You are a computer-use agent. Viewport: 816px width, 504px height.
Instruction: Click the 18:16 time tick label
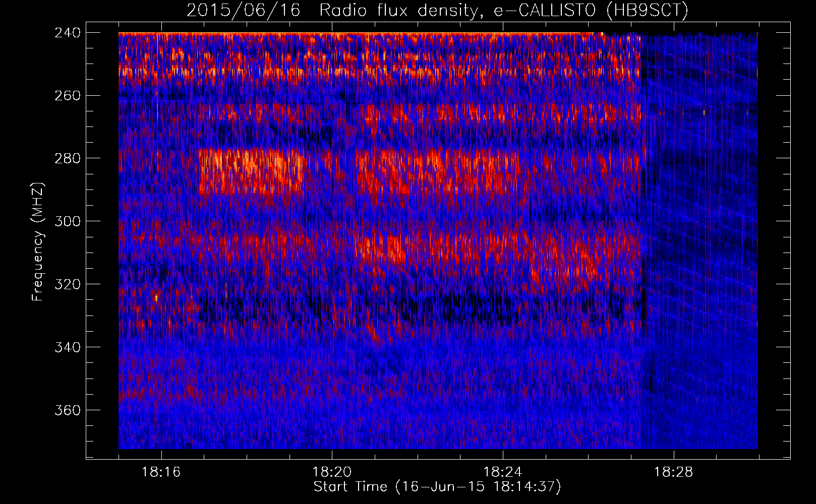161,472
